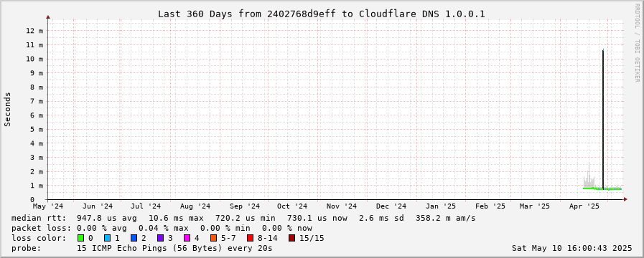Click the purple loss color 3 swatch

(x=160, y=238)
